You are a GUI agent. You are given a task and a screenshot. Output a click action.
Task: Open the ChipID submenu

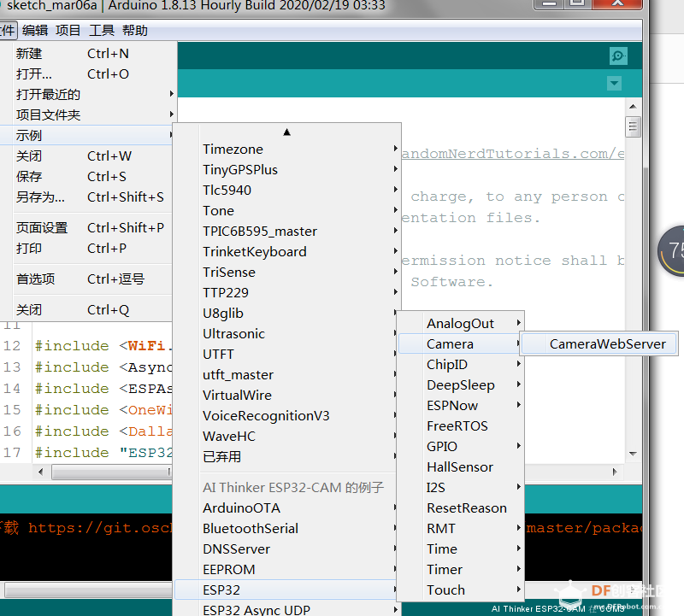[x=461, y=365]
